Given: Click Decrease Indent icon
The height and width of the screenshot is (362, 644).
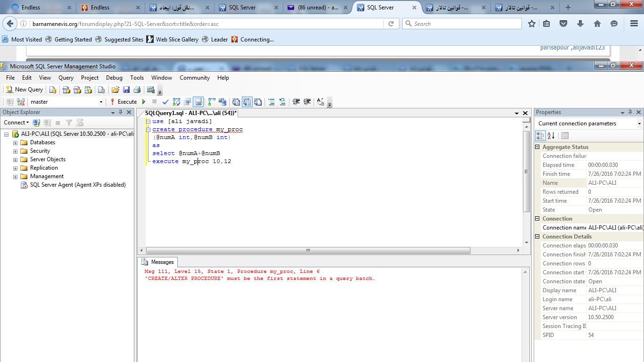Looking at the screenshot, I should [x=296, y=102].
